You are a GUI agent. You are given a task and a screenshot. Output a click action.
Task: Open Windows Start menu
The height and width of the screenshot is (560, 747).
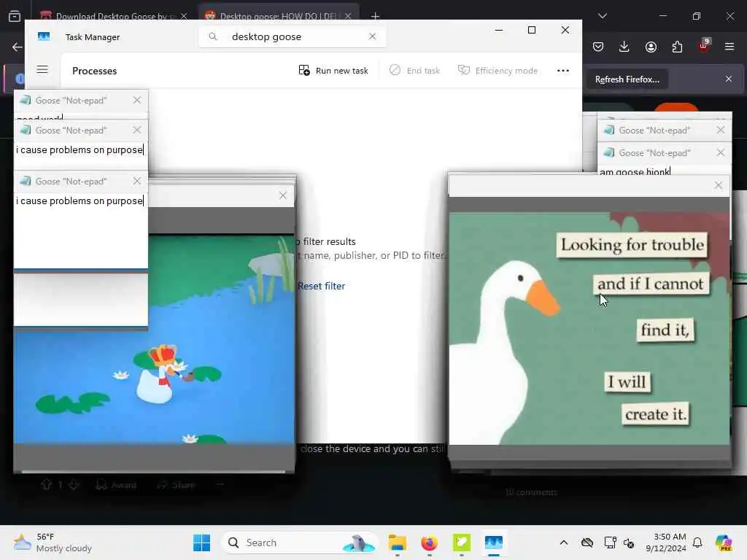point(201,542)
